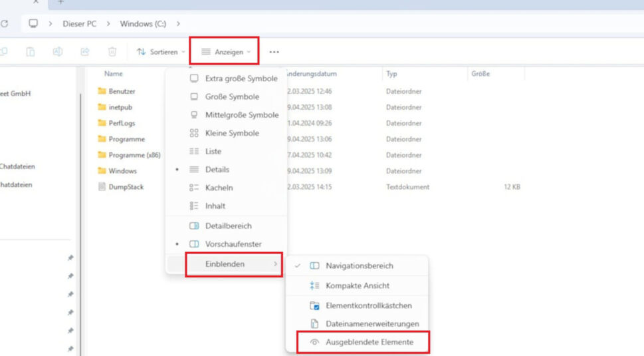Open the three-dots more options menu

(x=274, y=52)
